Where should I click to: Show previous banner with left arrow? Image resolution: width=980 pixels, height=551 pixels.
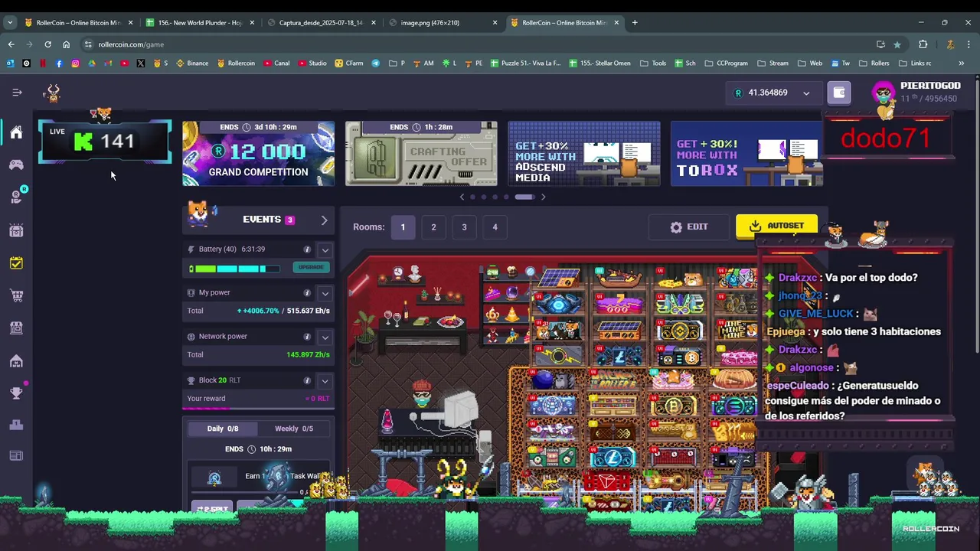coord(462,197)
